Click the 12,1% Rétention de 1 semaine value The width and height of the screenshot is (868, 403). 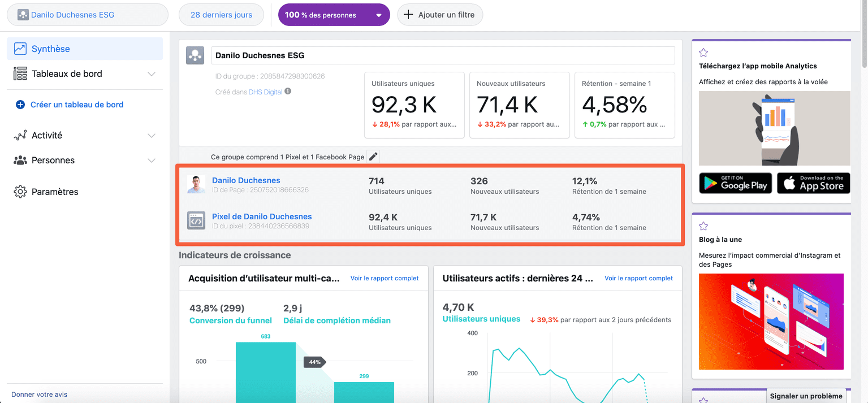point(585,181)
